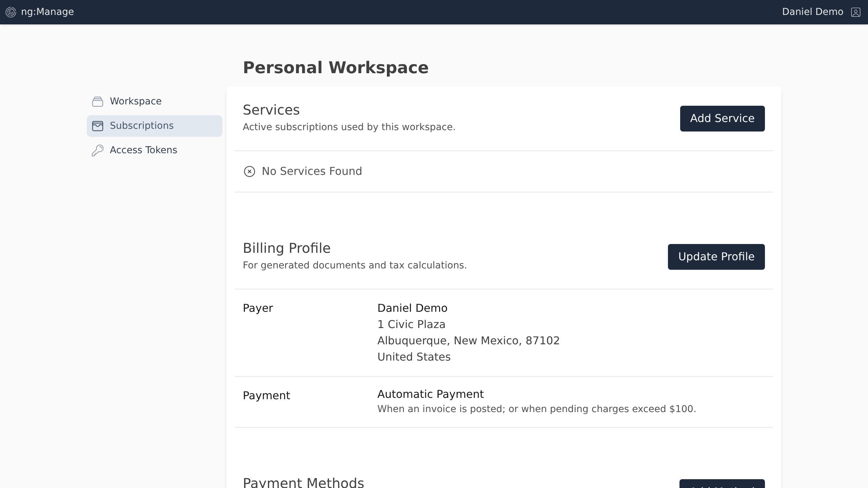
Task: Go to Access Tokens section
Action: pyautogui.click(x=143, y=150)
